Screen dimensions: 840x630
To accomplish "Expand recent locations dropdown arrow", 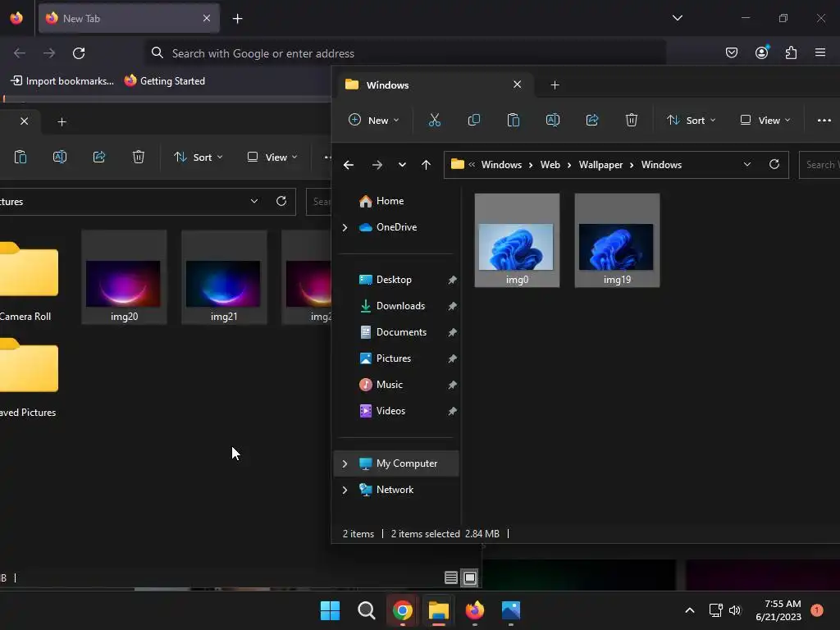I will [402, 165].
